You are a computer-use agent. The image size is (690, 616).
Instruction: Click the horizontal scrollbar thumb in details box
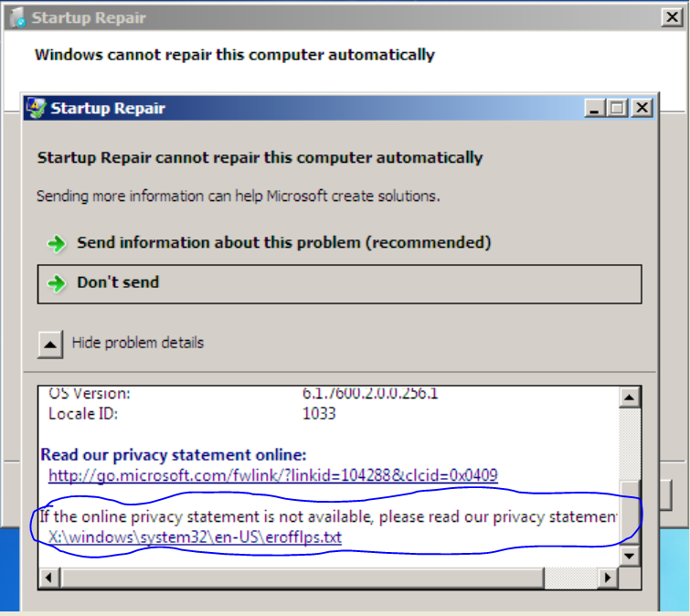coord(303,578)
